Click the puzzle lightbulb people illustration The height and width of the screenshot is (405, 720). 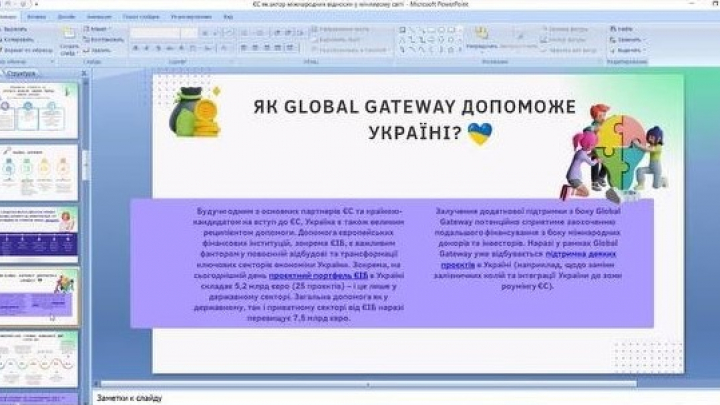tap(614, 153)
